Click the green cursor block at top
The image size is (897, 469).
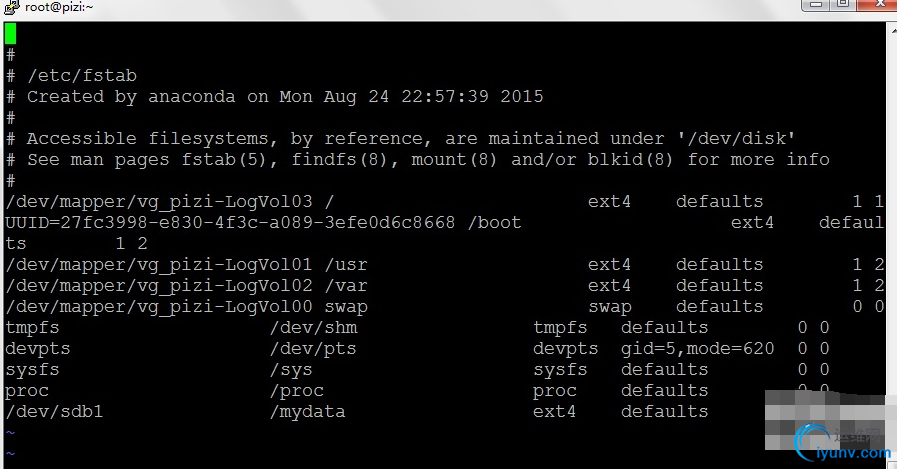[10, 34]
